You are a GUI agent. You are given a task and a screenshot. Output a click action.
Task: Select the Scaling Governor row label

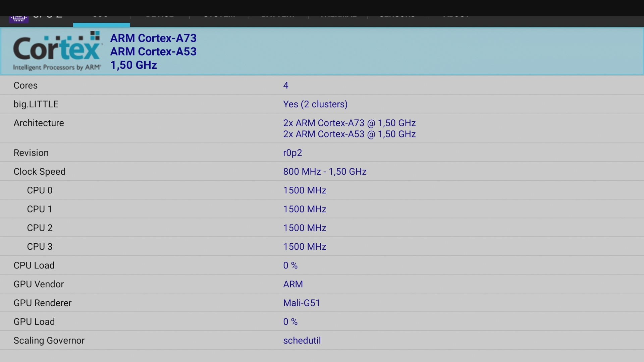[x=49, y=341]
